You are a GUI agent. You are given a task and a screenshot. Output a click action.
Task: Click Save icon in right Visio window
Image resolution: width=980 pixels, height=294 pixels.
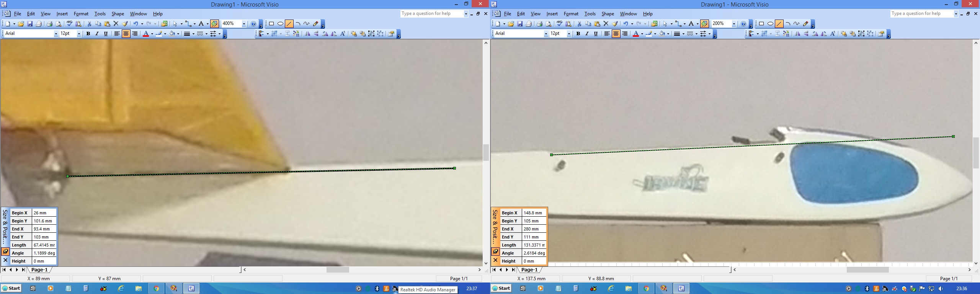coord(520,24)
